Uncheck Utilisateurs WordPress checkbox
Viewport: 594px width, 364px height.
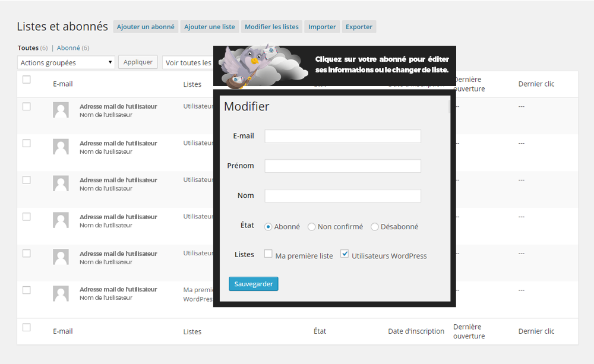345,254
